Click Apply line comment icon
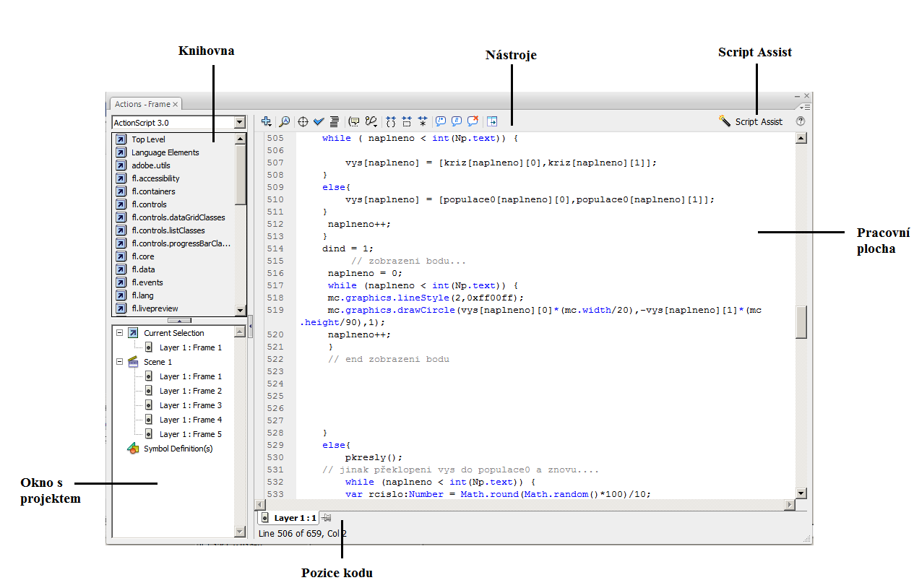This screenshot has width=914, height=588. click(457, 121)
